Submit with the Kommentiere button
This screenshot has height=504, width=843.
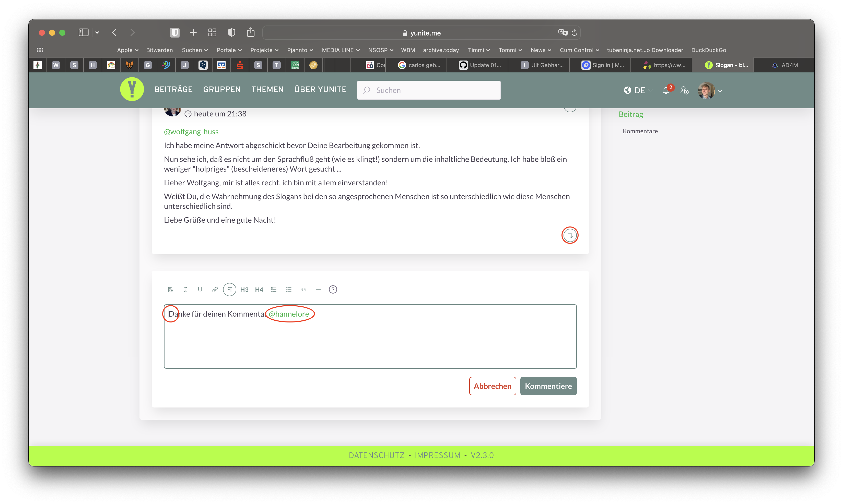click(548, 386)
